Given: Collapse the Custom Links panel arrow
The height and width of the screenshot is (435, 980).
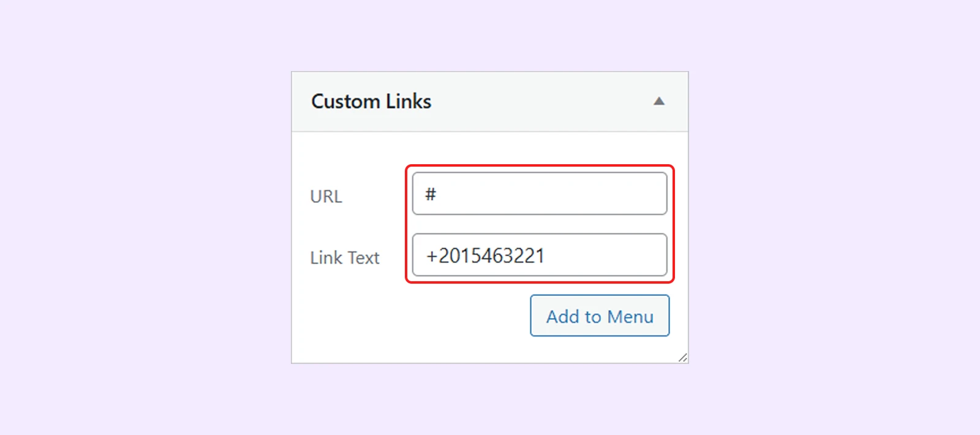Looking at the screenshot, I should (659, 101).
